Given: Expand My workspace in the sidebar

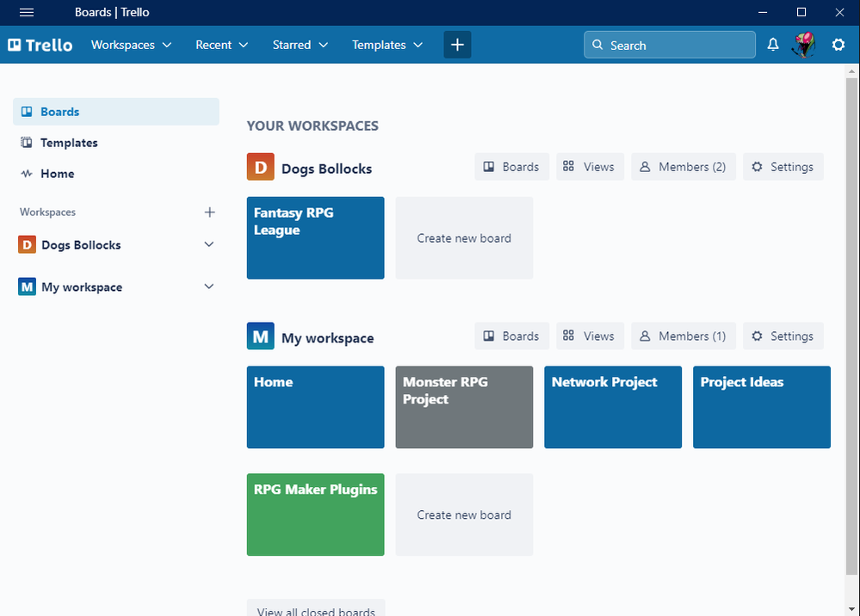Looking at the screenshot, I should point(209,286).
